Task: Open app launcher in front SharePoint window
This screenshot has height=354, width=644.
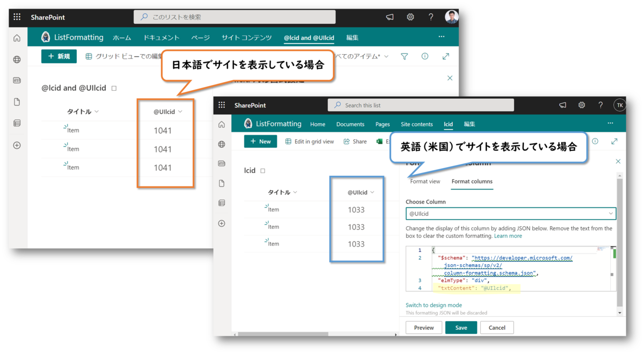Action: [222, 105]
